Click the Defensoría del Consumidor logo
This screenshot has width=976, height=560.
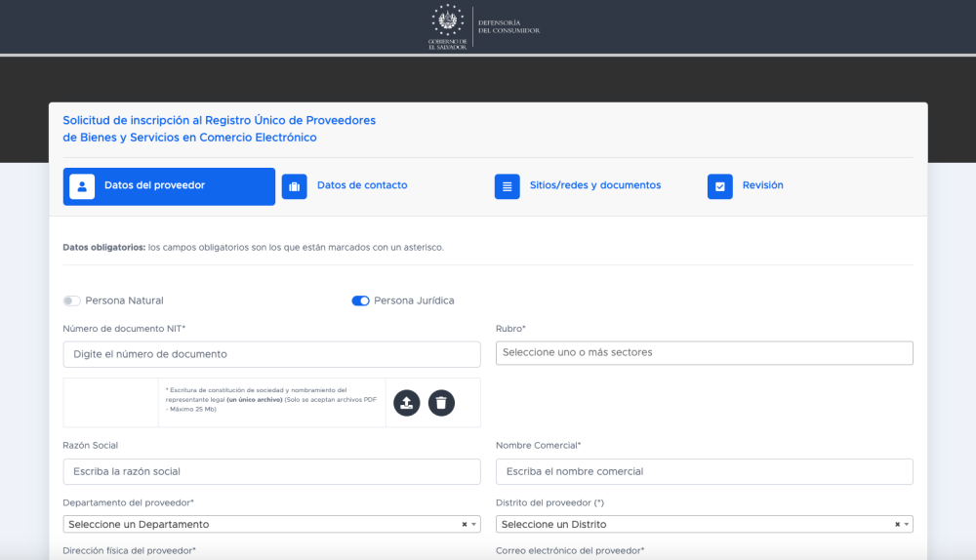486,26
